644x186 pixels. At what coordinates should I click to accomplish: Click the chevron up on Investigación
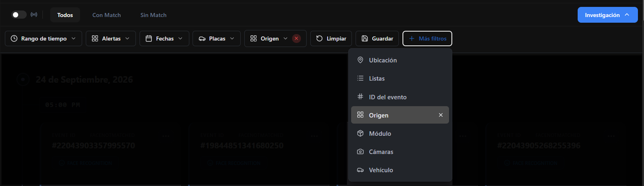coord(627,15)
